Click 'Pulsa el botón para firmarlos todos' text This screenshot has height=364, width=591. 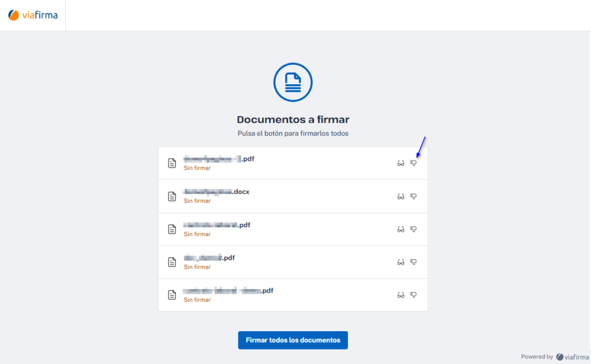pos(293,133)
